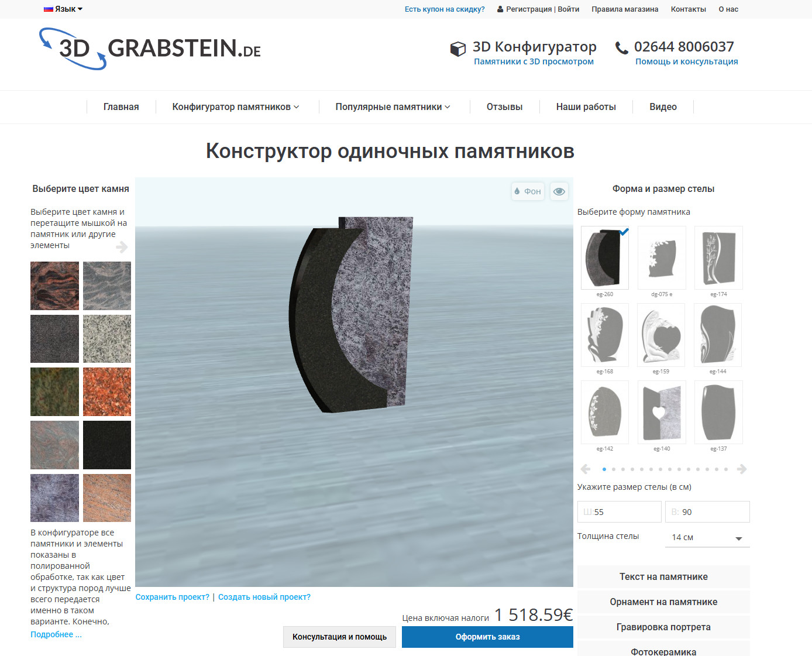The height and width of the screenshot is (656, 812).
Task: Go to the Главная navigation tab
Action: pos(121,107)
